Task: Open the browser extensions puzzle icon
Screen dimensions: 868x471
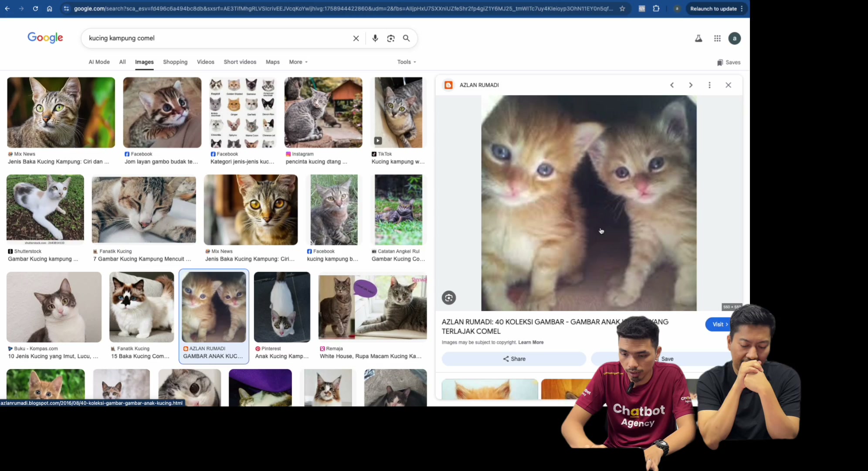Action: 656,8
